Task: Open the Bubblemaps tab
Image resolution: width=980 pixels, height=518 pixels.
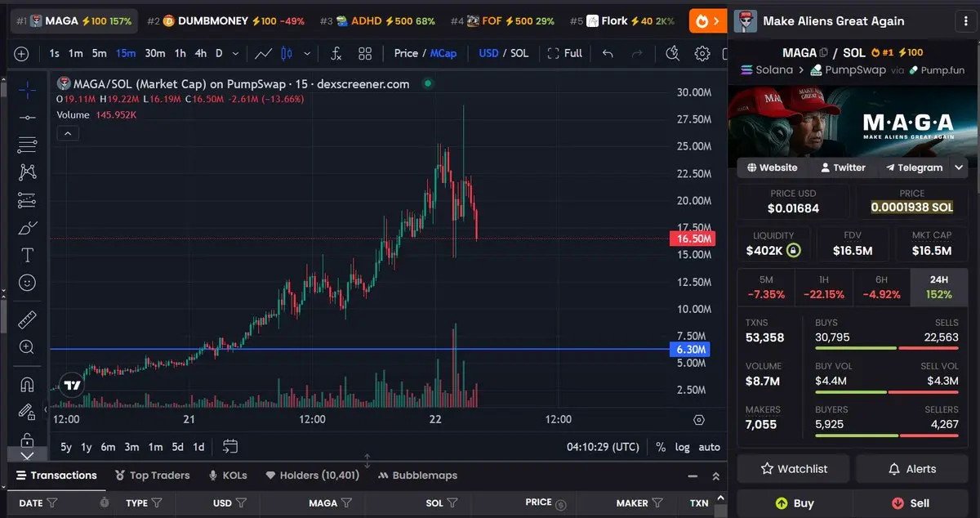Action: pyautogui.click(x=417, y=476)
